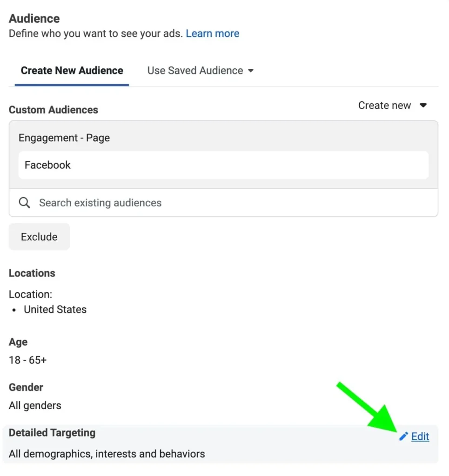
Task: Click the Edit link for Detailed Targeting
Action: pos(420,436)
